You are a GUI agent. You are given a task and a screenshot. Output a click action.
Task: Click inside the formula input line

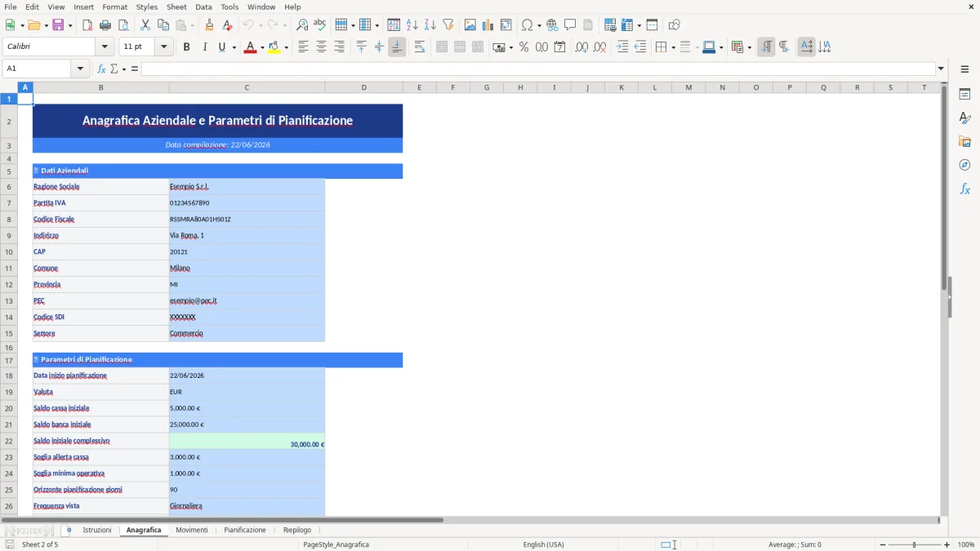tap(538, 69)
